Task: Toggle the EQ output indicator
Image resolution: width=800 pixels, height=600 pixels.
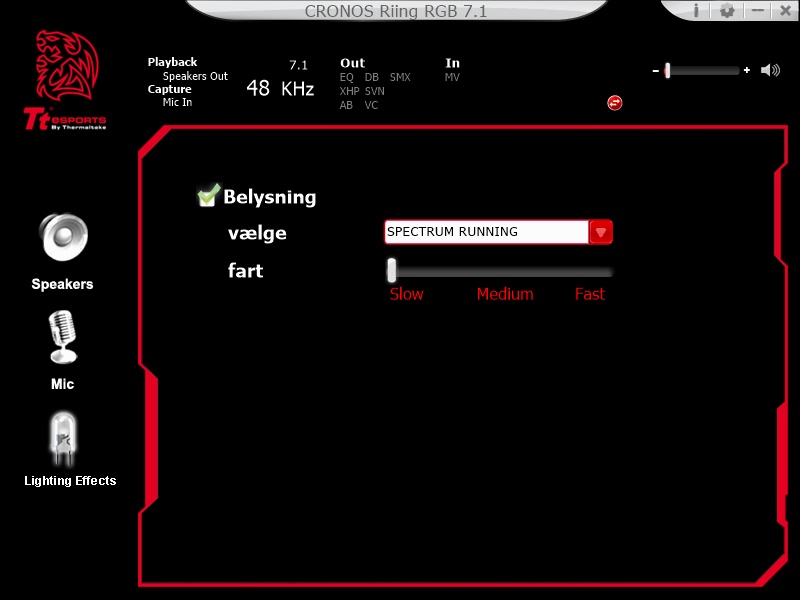Action: [x=346, y=78]
